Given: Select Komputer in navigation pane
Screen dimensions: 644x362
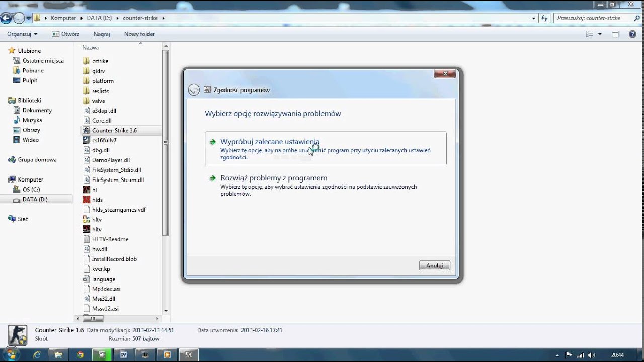Looking at the screenshot, I should click(30, 179).
